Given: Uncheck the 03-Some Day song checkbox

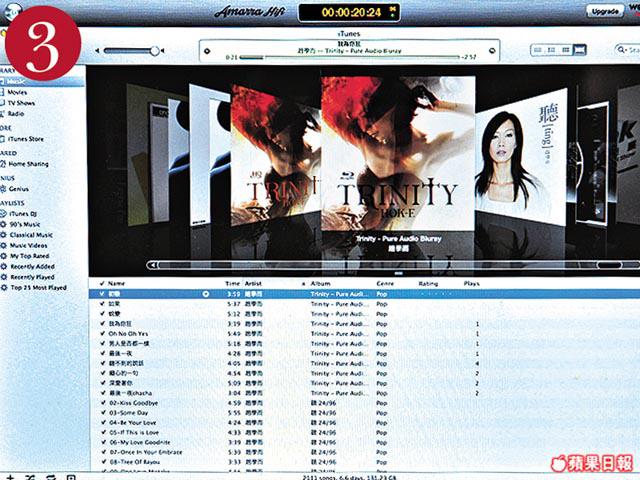Looking at the screenshot, I should (103, 411).
